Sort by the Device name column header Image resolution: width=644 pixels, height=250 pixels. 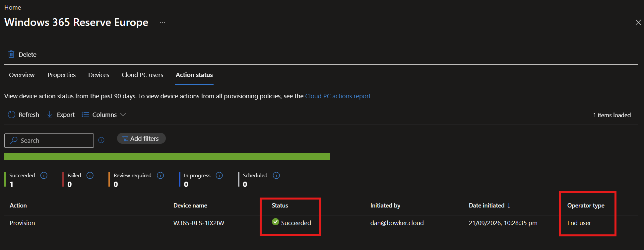[x=190, y=206]
